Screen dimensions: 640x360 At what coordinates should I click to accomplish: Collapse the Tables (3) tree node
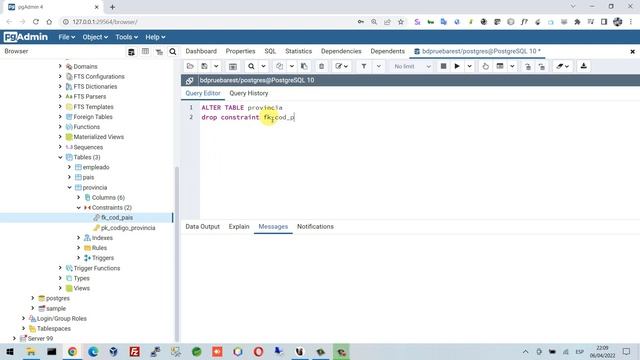pos(60,157)
